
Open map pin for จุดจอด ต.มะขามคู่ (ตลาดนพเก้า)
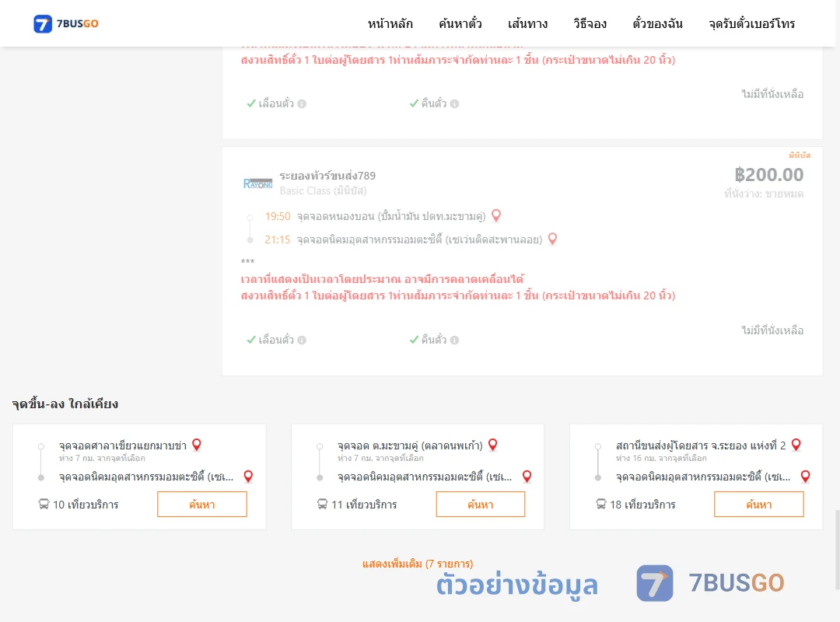(x=493, y=445)
